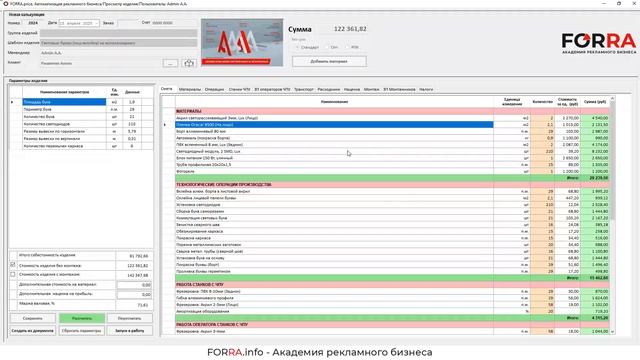Image resolution: width=640 pixels, height=360 pixels.
Task: Select the third price type radio option РОЗ
Action: point(347,47)
